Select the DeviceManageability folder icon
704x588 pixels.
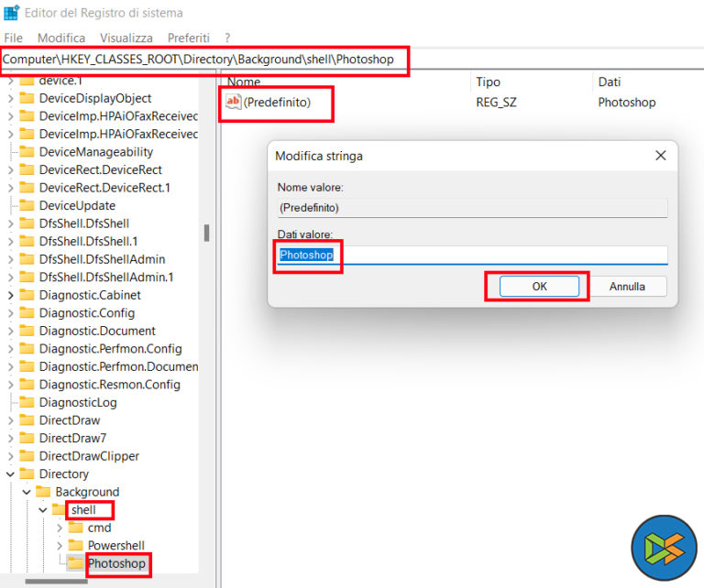27,152
